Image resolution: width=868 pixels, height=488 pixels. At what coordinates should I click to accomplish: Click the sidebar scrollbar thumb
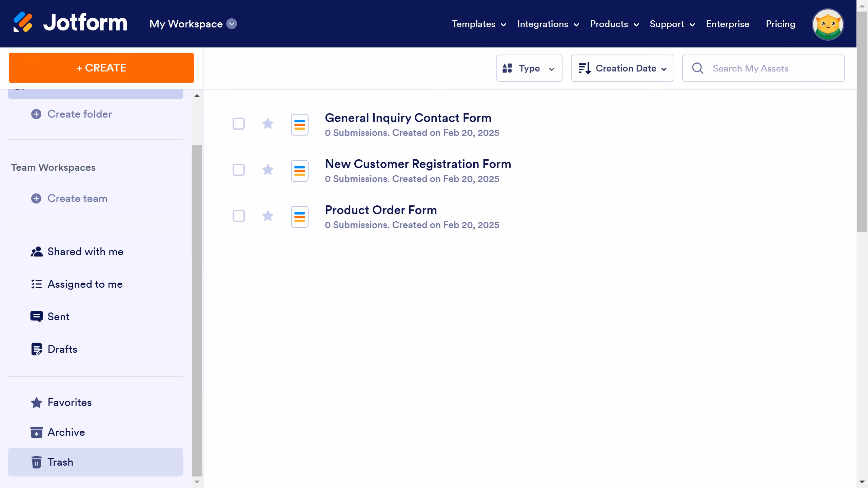(197, 310)
